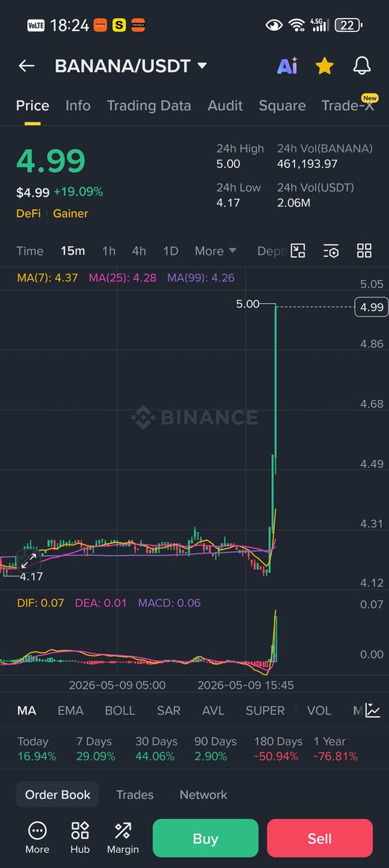
Task: Tap the MA(7): 4.37 indicator label
Action: (47, 278)
